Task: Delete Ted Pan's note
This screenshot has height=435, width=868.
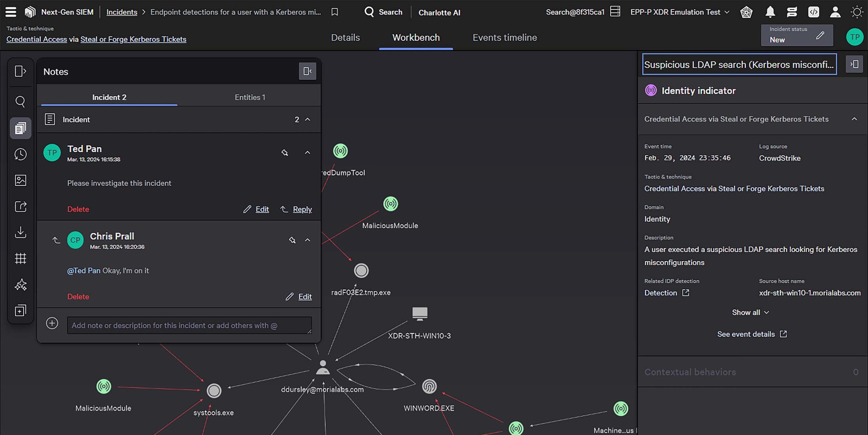Action: (78, 209)
